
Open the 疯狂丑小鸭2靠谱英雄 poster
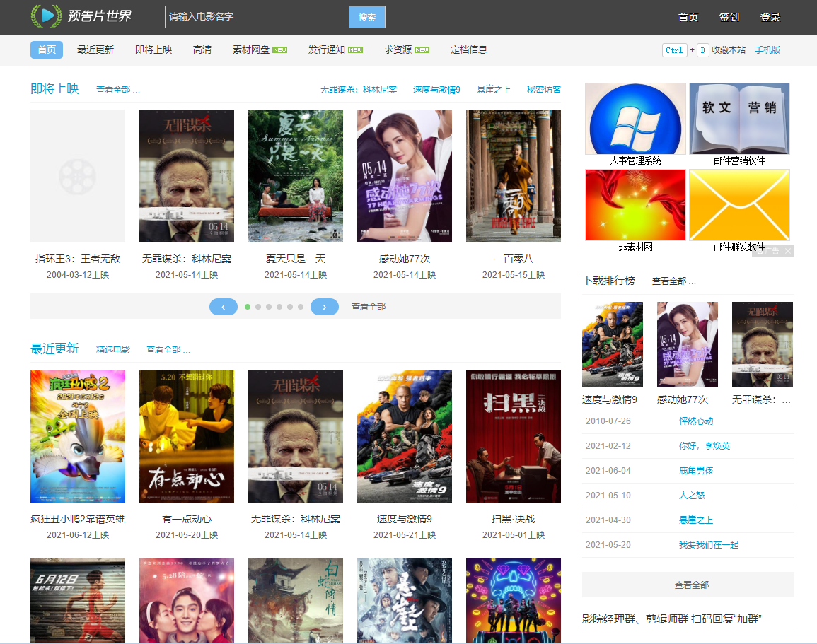click(78, 436)
